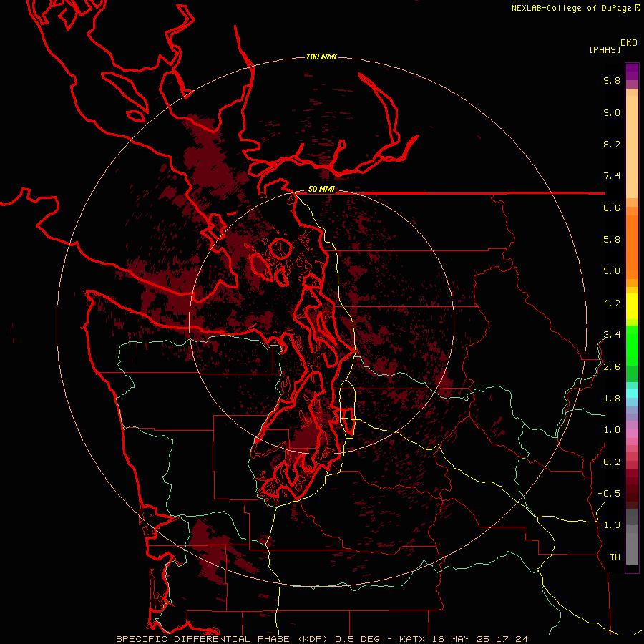Image resolution: width=644 pixels, height=644 pixels.
Task: Click the 4.2 scale value
Action: click(x=612, y=303)
